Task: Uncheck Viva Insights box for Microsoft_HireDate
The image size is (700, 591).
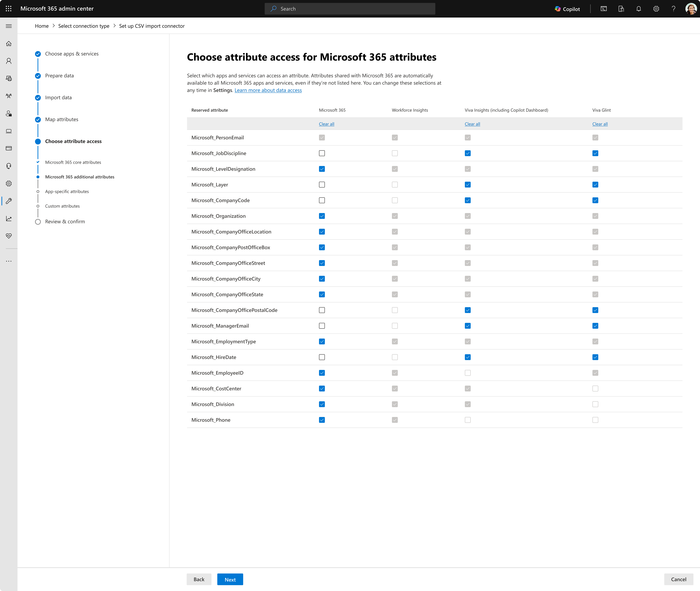Action: (x=468, y=357)
